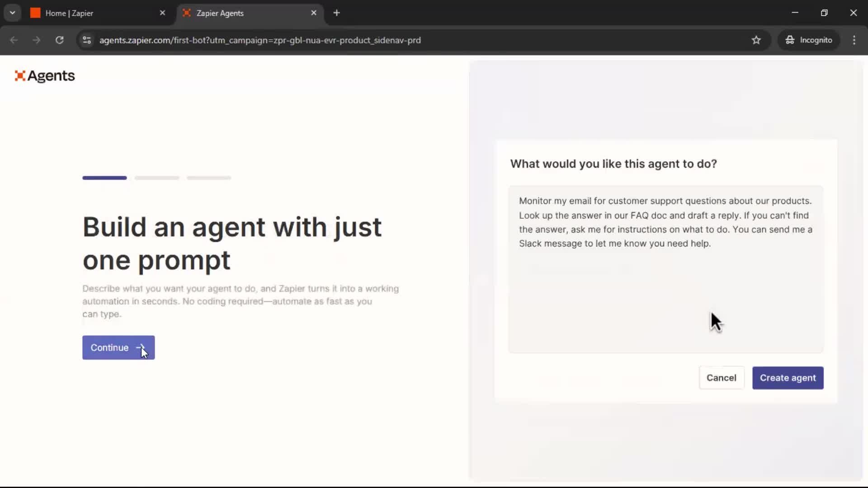
Task: Click the Continue button
Action: (x=118, y=347)
